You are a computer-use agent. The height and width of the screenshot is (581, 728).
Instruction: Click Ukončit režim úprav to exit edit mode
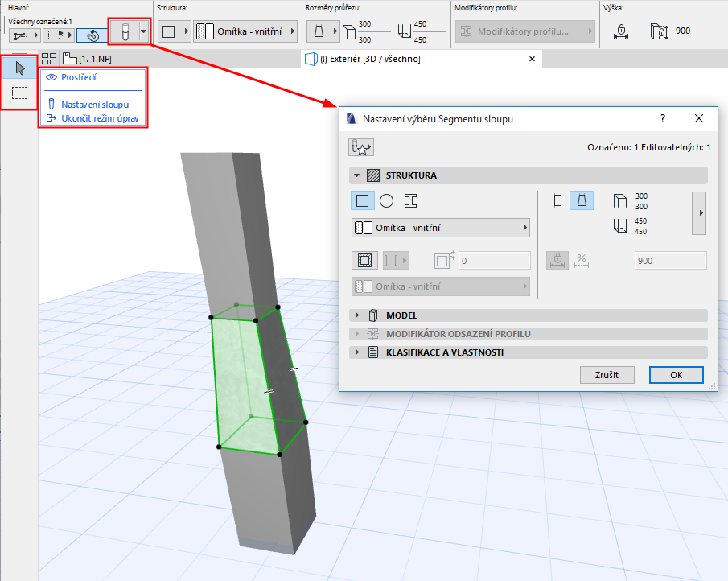(93, 118)
